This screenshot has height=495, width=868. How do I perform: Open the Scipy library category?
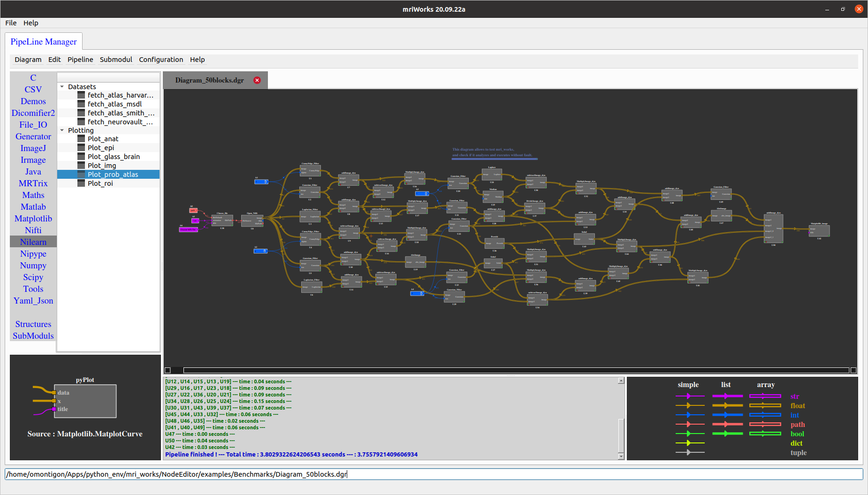[33, 277]
